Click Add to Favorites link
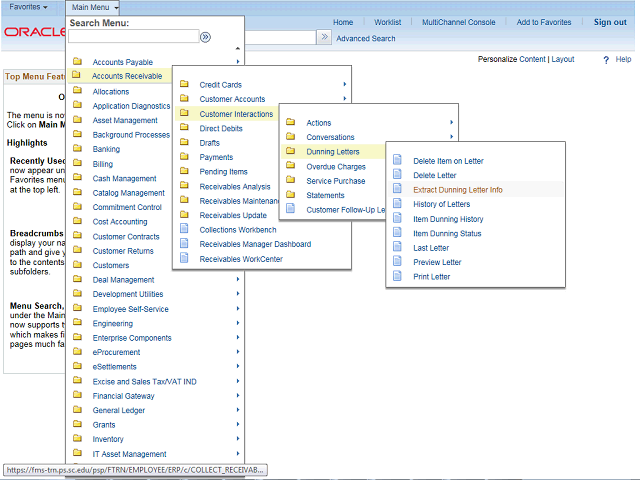This screenshot has width=640, height=480. (x=544, y=22)
